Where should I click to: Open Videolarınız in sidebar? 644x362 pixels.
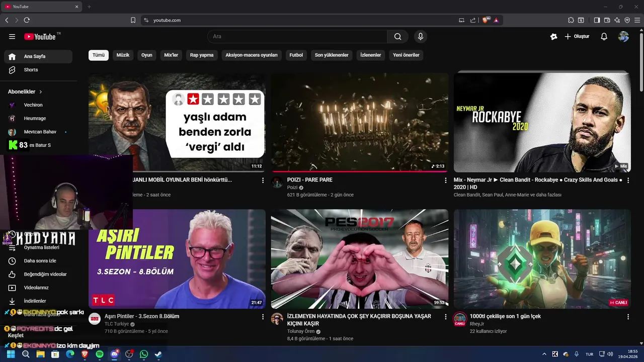coord(38,288)
